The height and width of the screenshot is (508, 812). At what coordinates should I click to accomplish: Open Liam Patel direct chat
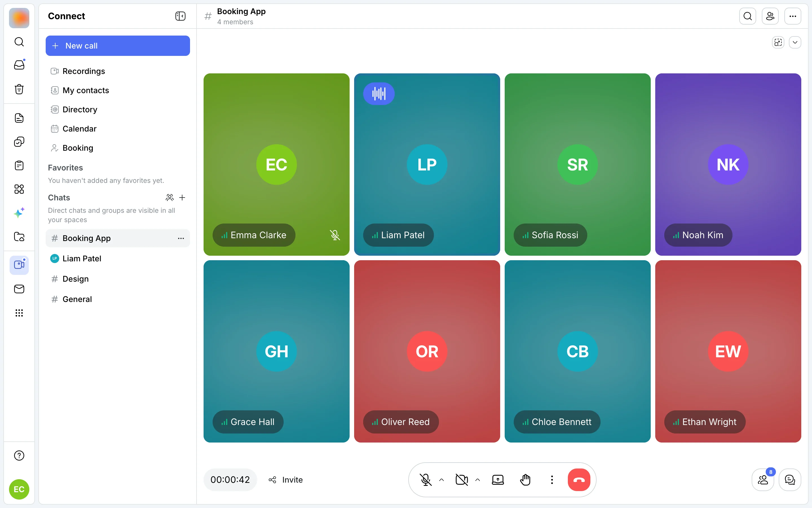click(x=118, y=258)
